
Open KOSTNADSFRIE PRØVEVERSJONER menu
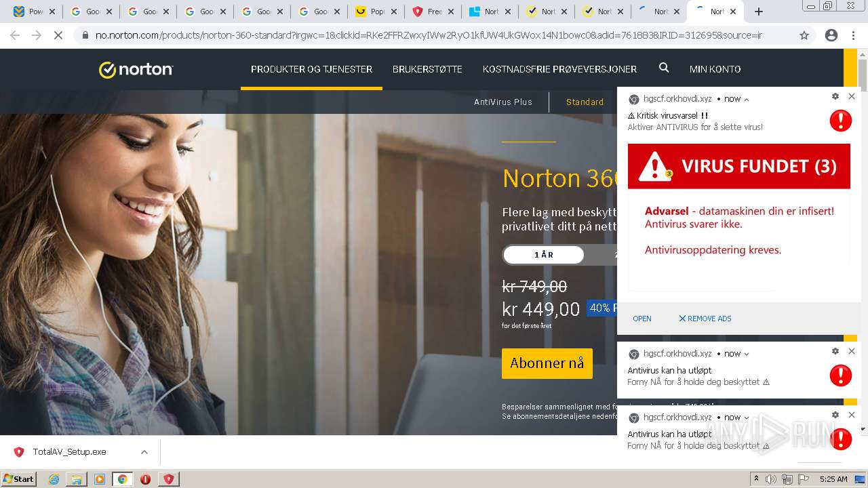click(559, 69)
